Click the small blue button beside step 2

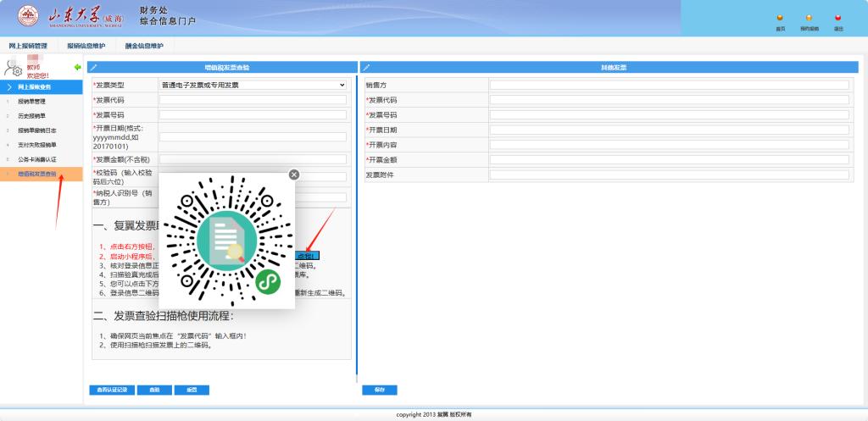(308, 256)
